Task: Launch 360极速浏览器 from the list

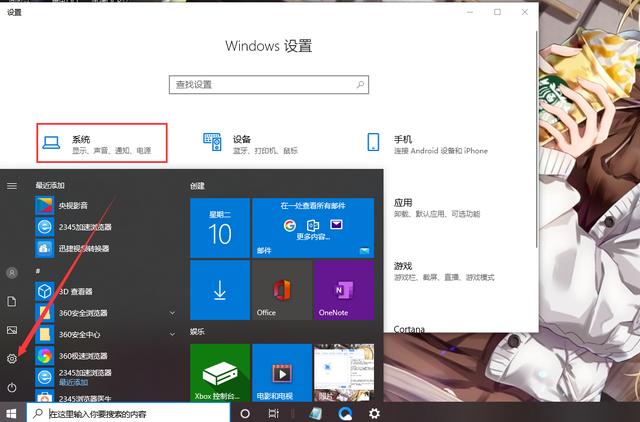Action: click(105, 356)
